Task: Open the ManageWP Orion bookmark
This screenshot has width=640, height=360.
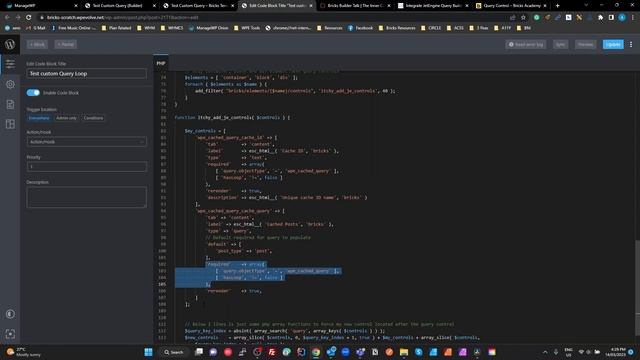Action: (x=209, y=28)
